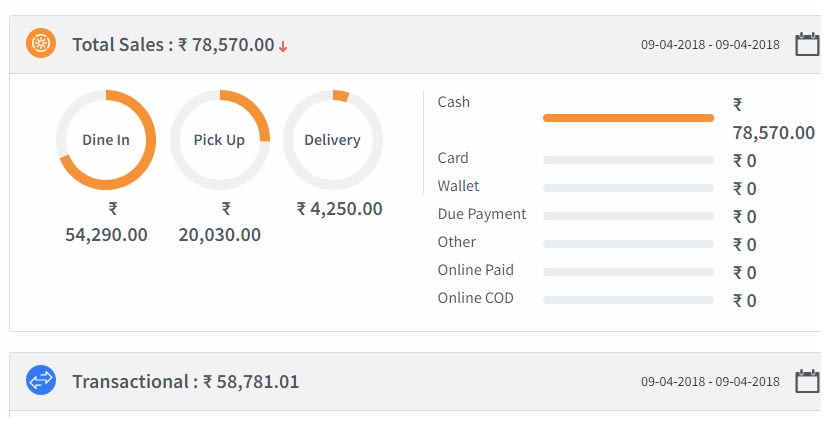Click the Delivery amount ₹ 4,250.00
Viewport: 840px width, 428px height.
click(340, 209)
